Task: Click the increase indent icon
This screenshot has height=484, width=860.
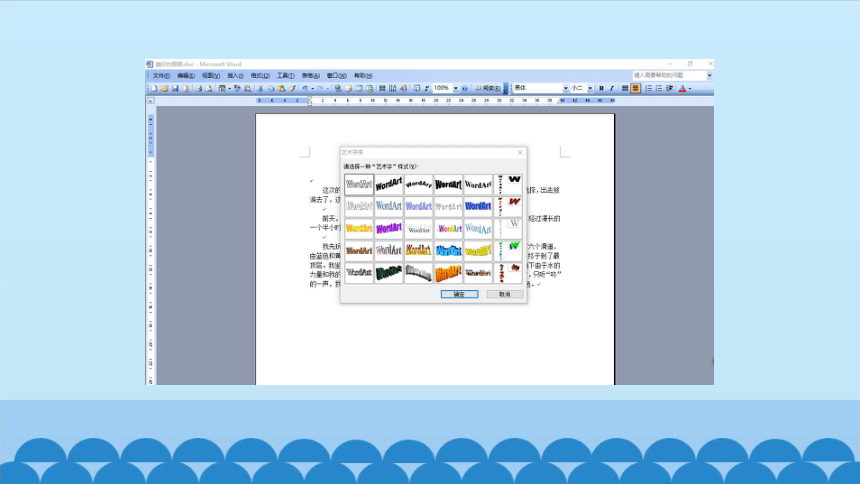Action: [x=670, y=88]
